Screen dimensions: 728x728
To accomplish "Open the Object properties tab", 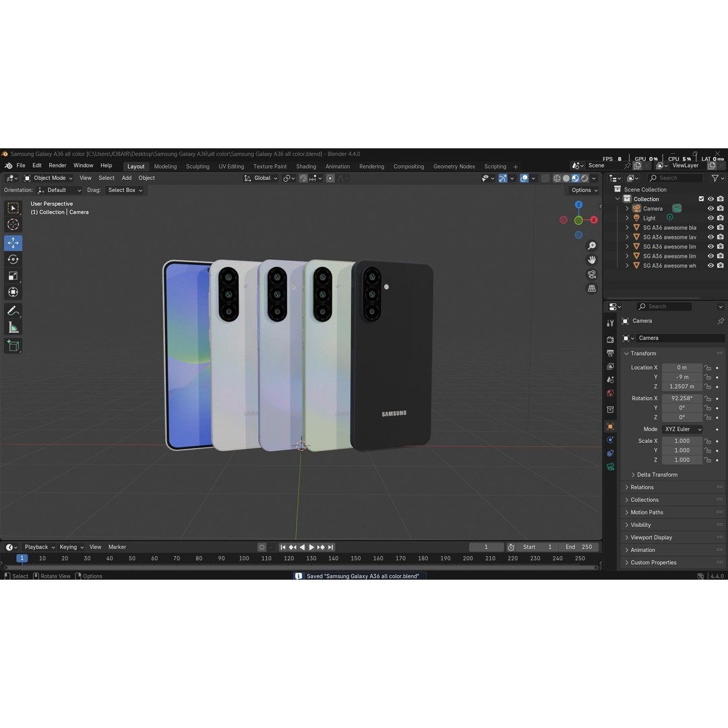I will 611,427.
